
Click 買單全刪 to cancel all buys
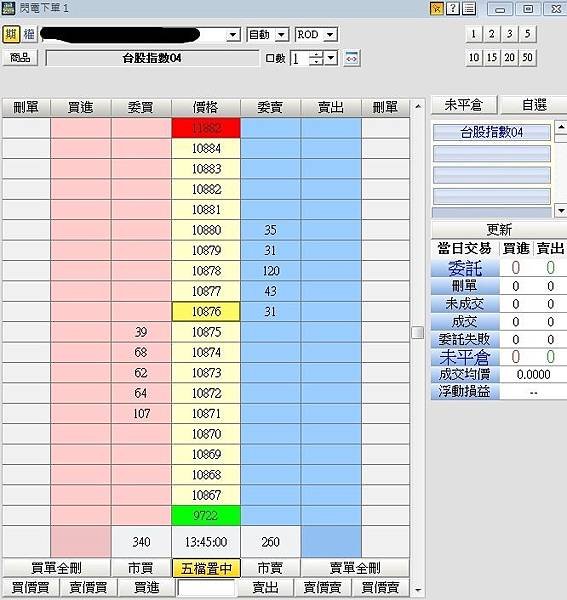56,568
